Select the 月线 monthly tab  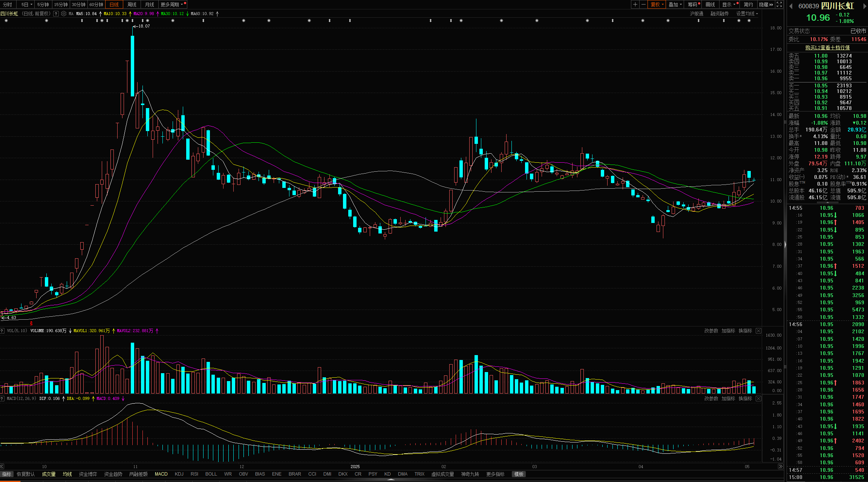150,5
